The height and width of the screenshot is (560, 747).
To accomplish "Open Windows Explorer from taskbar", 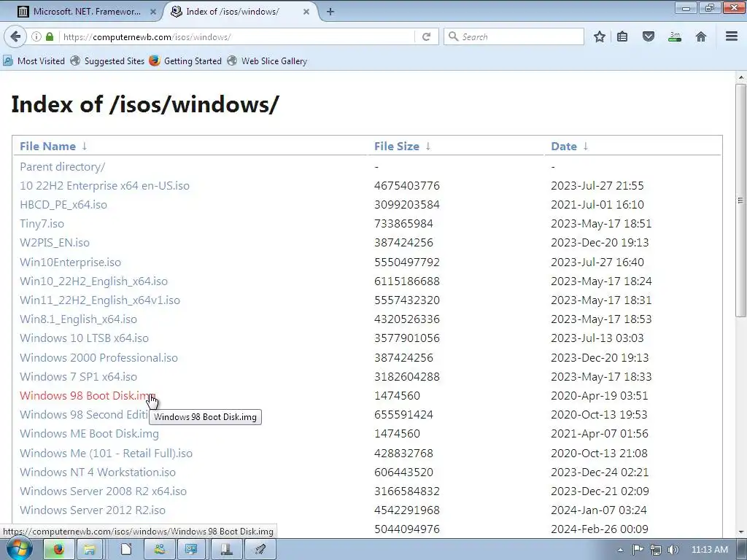I will tap(89, 549).
